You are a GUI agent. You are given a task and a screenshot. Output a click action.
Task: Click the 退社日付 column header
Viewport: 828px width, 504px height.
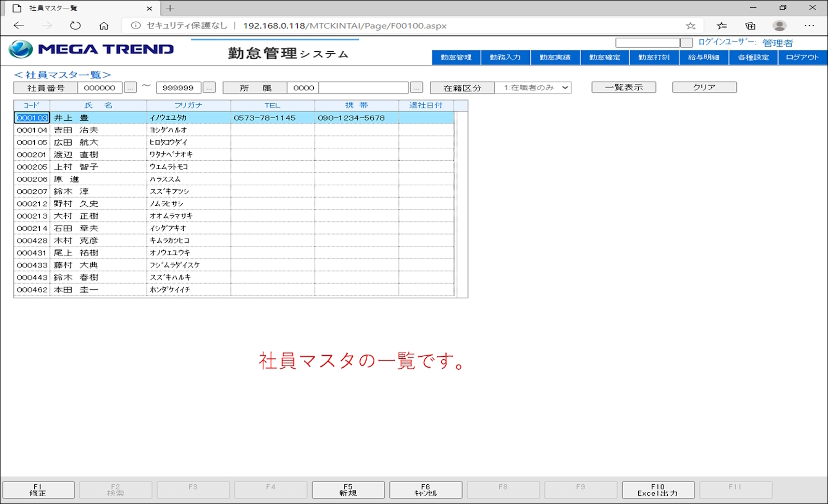point(426,105)
